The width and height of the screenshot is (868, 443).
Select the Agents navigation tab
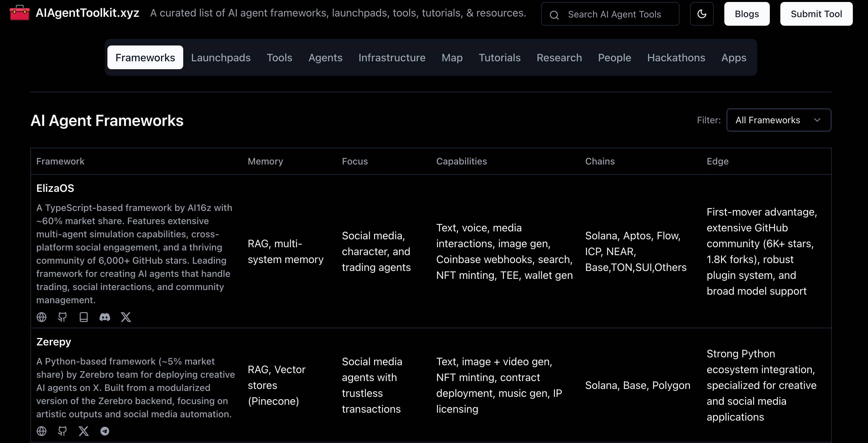click(325, 57)
